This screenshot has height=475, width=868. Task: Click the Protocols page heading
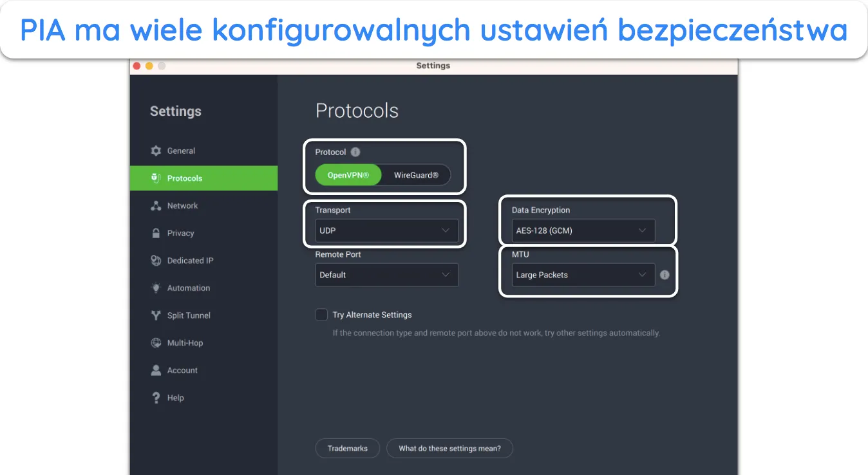pyautogui.click(x=357, y=111)
